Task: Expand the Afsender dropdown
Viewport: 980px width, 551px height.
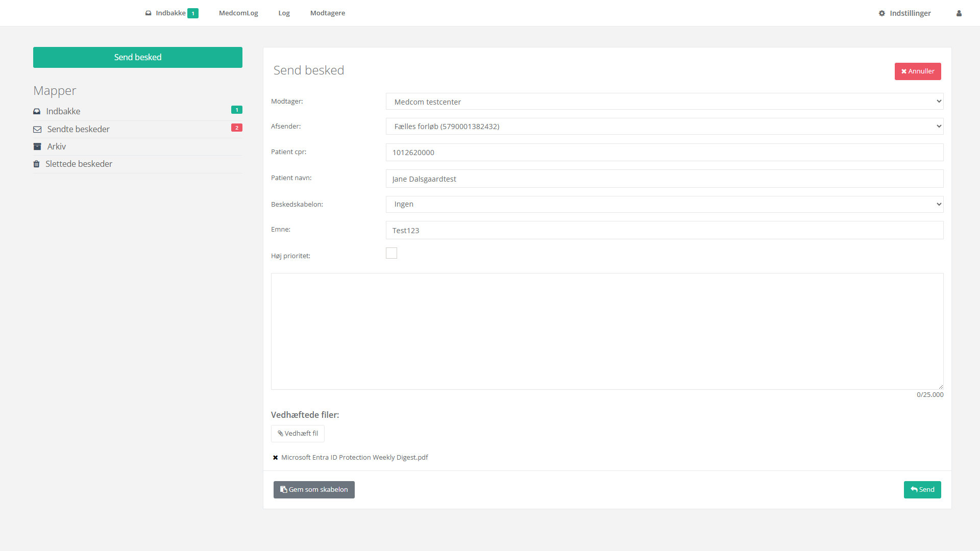Action: pos(664,127)
